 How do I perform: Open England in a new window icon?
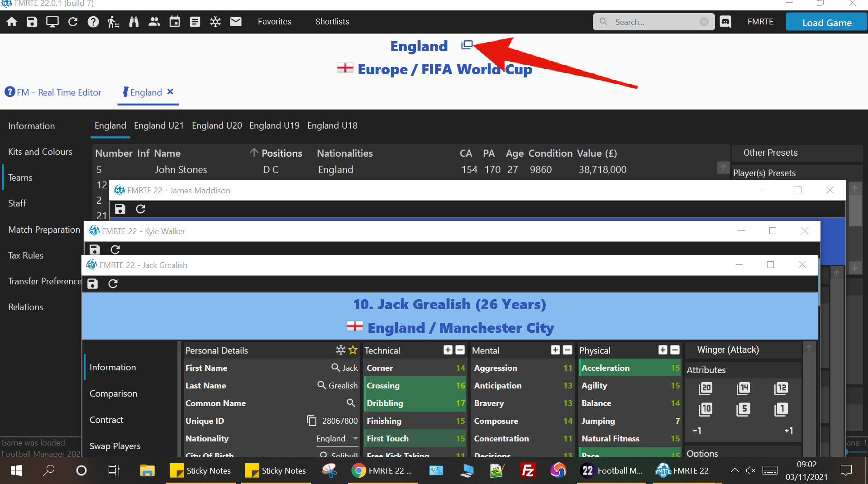point(467,45)
